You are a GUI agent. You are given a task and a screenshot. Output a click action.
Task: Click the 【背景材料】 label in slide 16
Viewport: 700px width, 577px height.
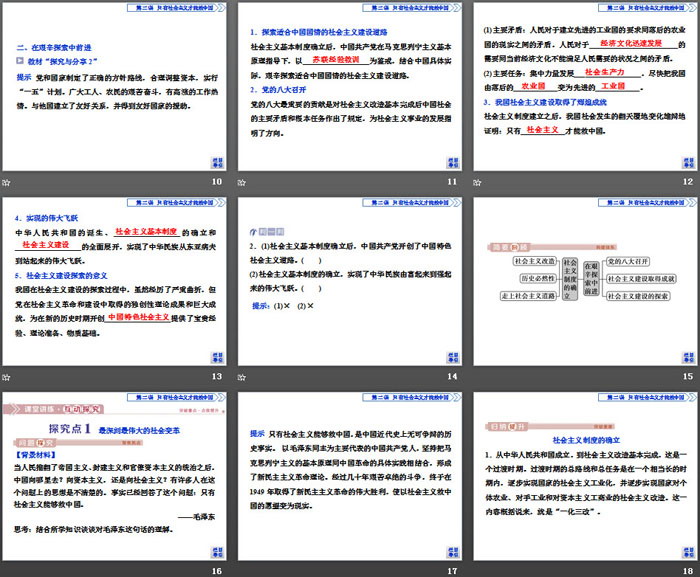point(36,455)
